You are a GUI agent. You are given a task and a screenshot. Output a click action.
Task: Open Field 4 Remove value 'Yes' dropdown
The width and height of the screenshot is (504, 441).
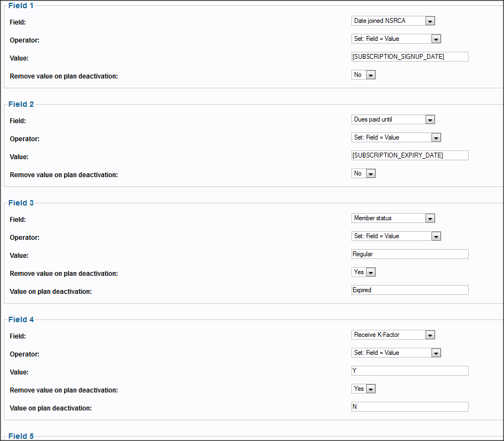[363, 389]
